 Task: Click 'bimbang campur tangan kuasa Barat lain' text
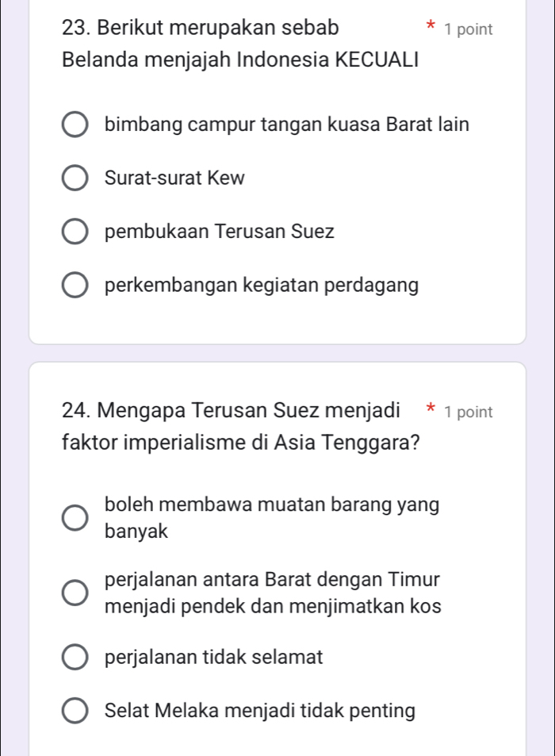click(286, 125)
